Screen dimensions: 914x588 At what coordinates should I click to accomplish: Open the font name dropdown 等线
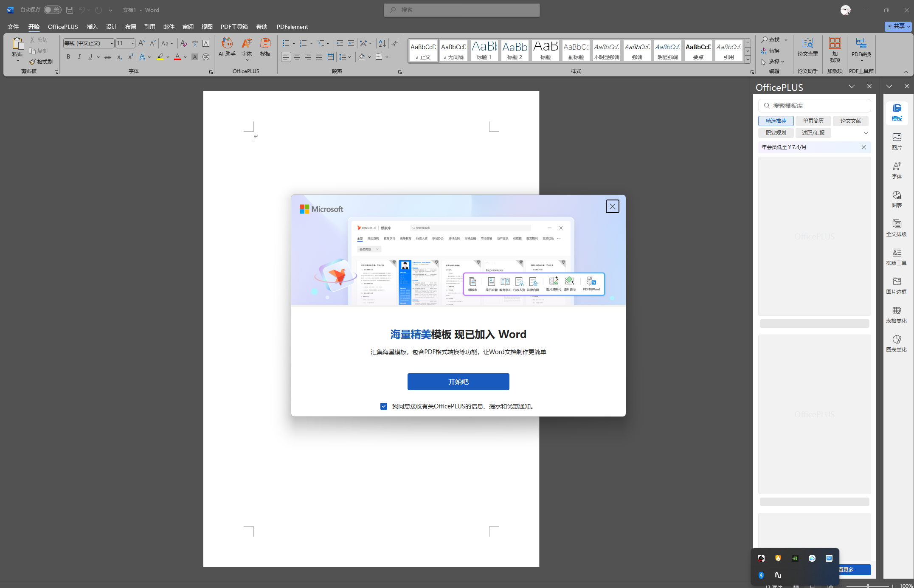[112, 43]
